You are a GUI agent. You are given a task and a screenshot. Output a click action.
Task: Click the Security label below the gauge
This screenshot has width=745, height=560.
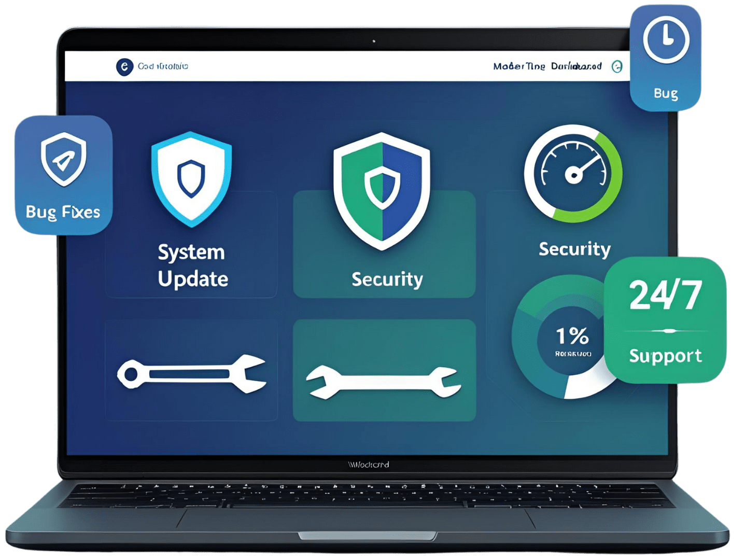(574, 249)
